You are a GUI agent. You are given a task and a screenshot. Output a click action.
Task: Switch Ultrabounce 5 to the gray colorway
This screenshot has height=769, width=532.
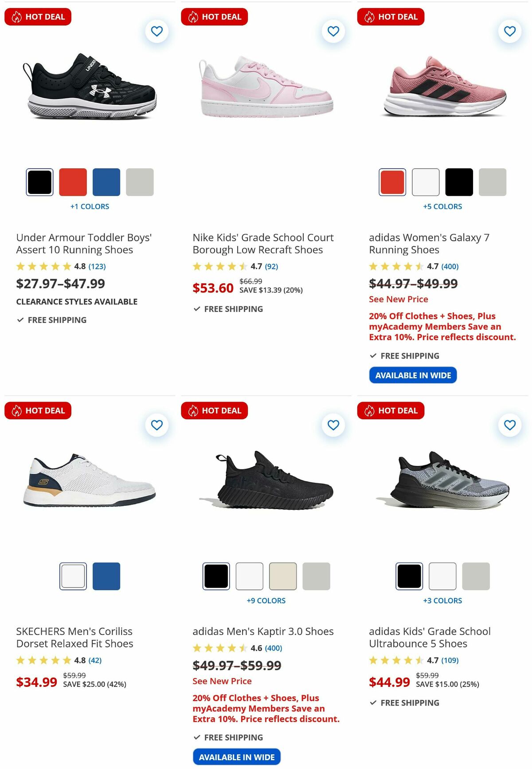point(475,576)
